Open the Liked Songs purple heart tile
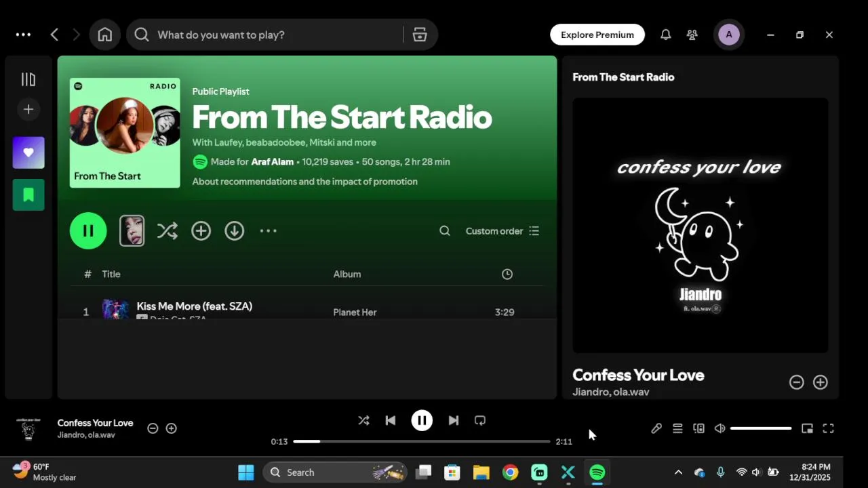Screen dimensions: 868x488 28,152
